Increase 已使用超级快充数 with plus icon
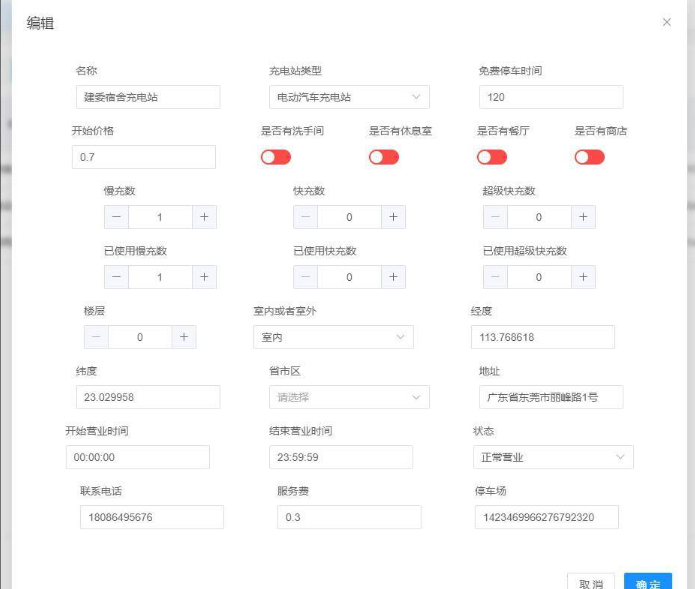The image size is (695, 589). 583,277
